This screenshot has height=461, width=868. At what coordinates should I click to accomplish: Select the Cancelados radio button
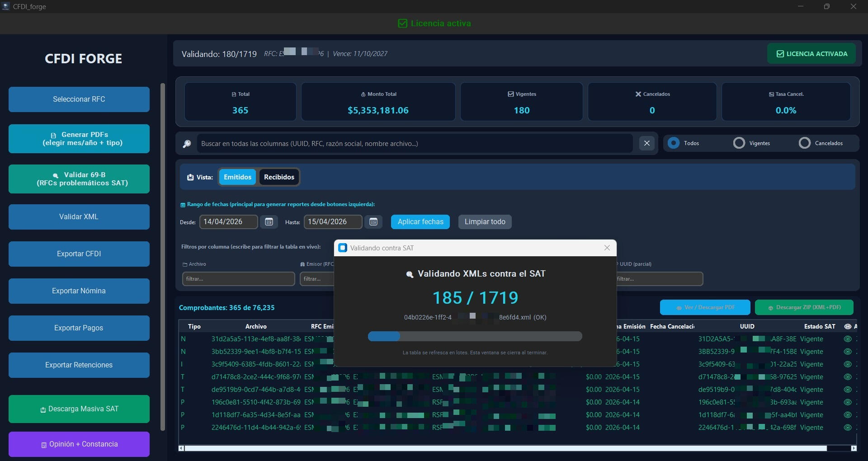(x=805, y=143)
